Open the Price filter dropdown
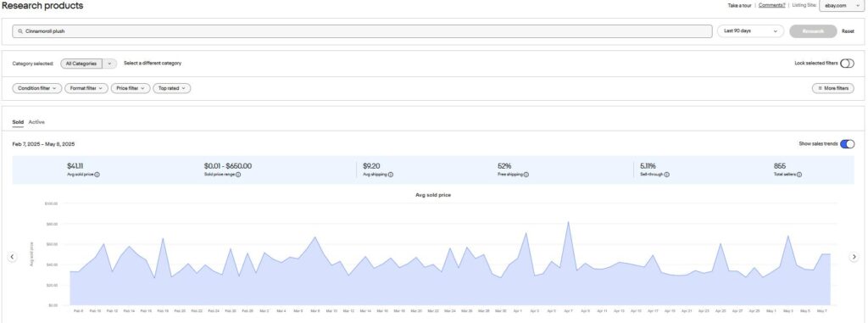This screenshot has width=868, height=323. tap(130, 88)
